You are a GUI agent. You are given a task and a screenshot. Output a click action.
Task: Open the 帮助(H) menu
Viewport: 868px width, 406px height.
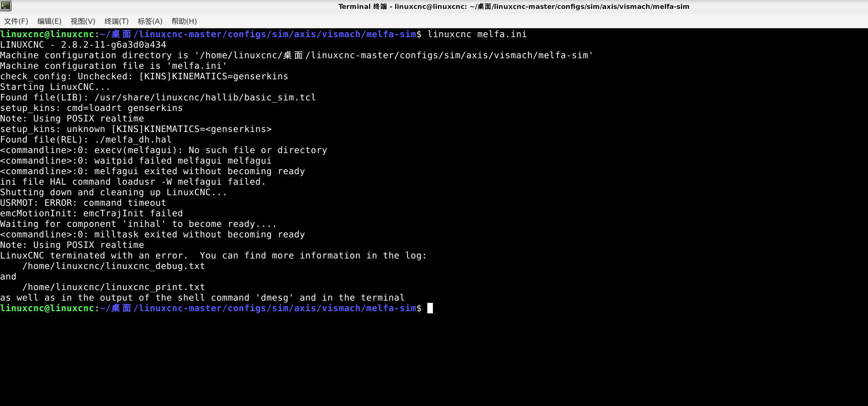pyautogui.click(x=184, y=21)
